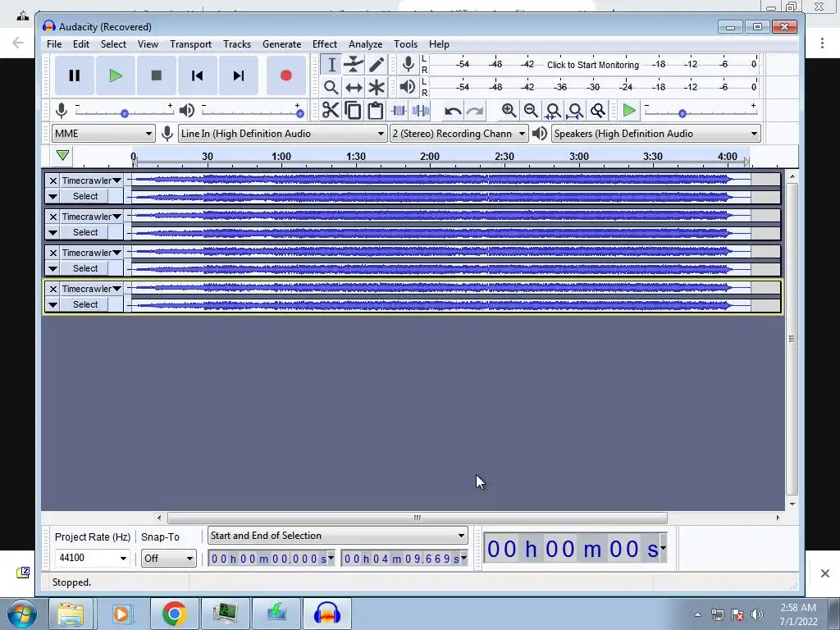
Task: Click the red Record button
Action: (x=285, y=75)
